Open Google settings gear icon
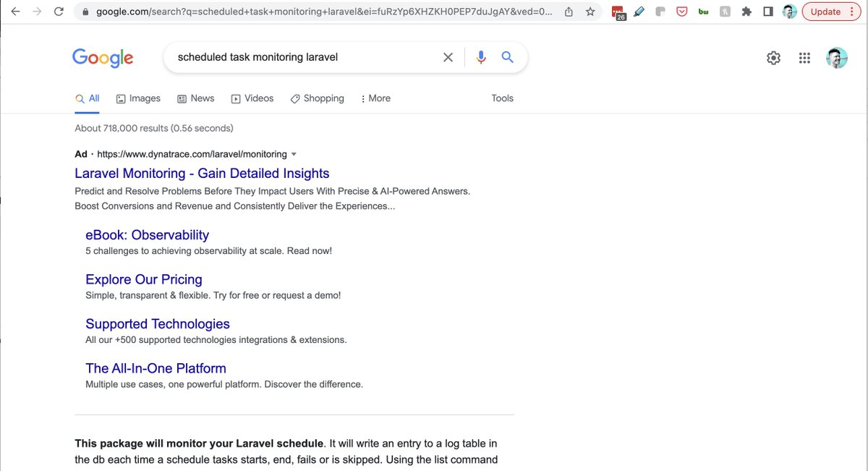The image size is (868, 471). pos(773,58)
